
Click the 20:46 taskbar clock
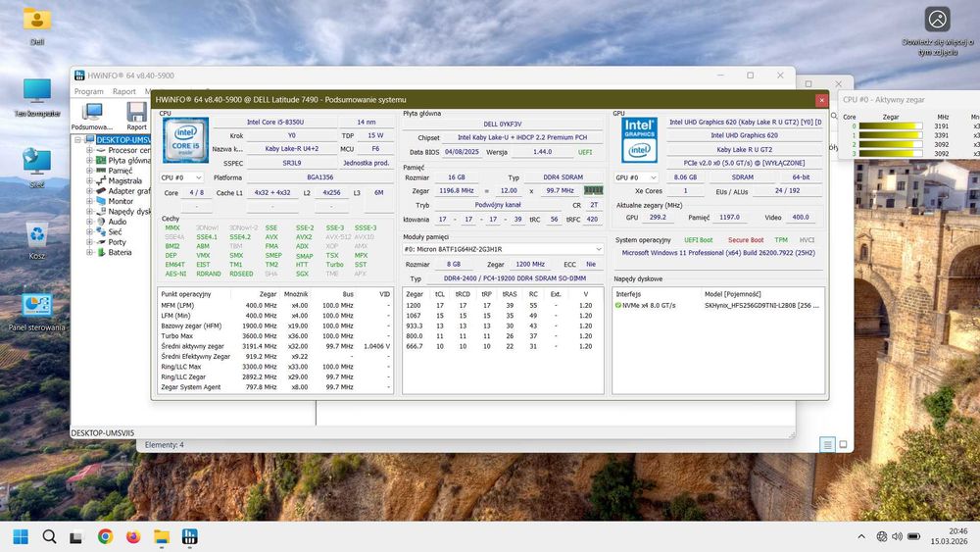click(x=957, y=530)
